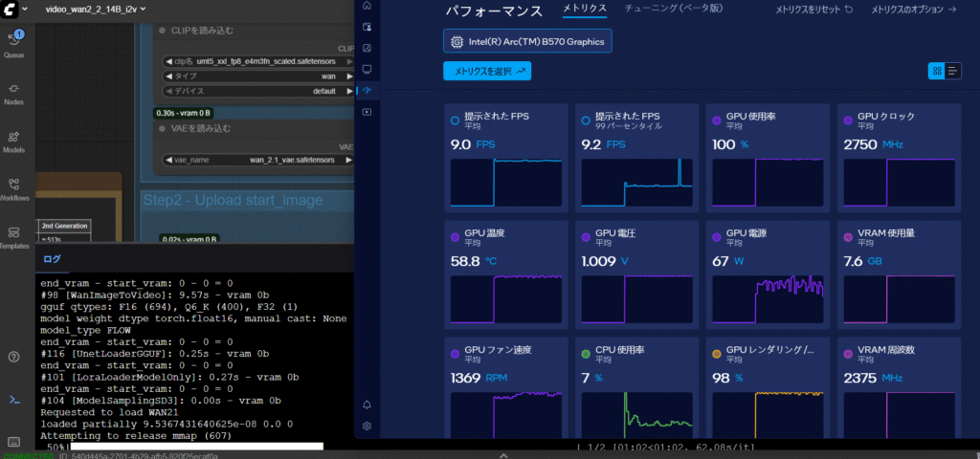Image resolution: width=980 pixels, height=459 pixels.
Task: Open the Templates sidebar panel
Action: point(13,237)
